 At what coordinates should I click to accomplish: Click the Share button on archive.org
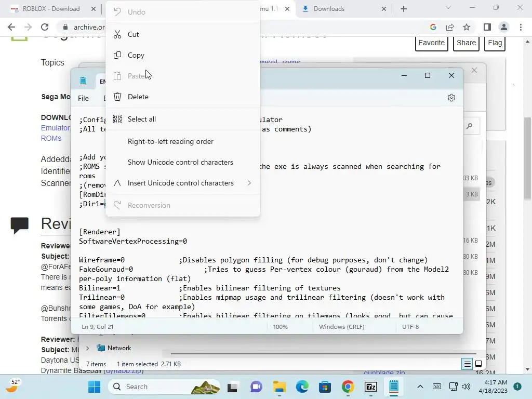pos(466,43)
